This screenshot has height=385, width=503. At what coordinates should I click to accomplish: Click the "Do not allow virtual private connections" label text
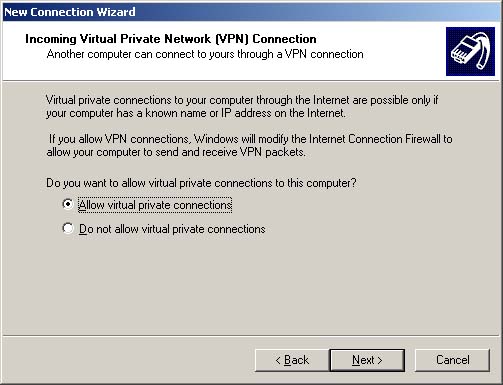click(x=172, y=229)
